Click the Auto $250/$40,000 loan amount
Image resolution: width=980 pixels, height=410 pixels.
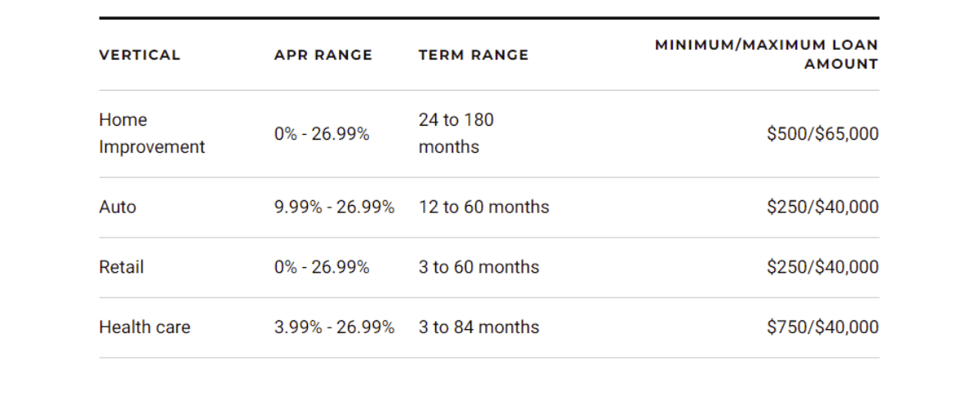[x=823, y=207]
